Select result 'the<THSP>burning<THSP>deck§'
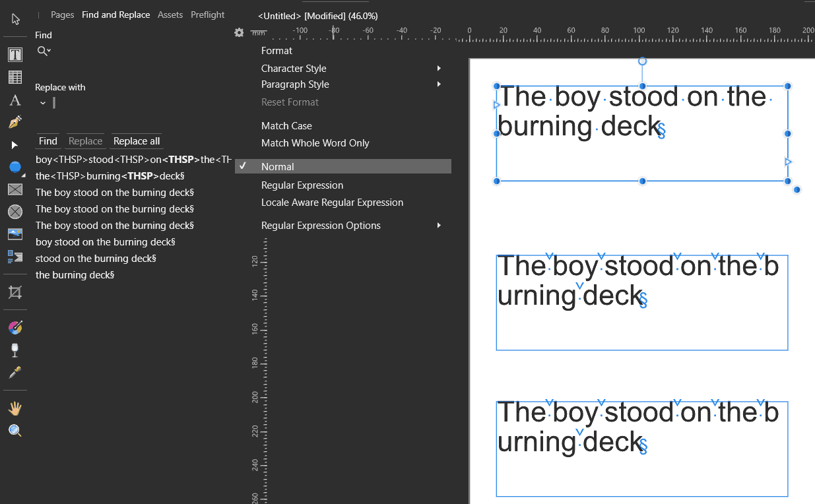 tap(110, 176)
